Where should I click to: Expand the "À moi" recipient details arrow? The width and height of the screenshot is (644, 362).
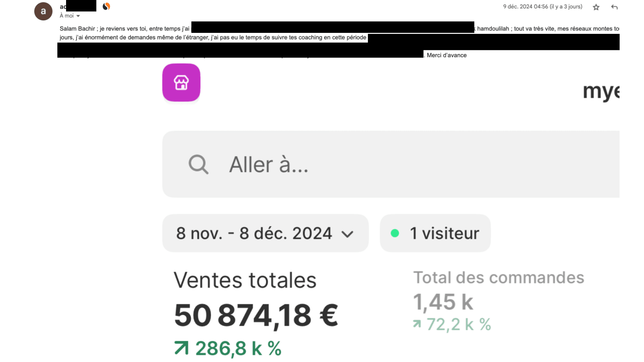pos(78,16)
